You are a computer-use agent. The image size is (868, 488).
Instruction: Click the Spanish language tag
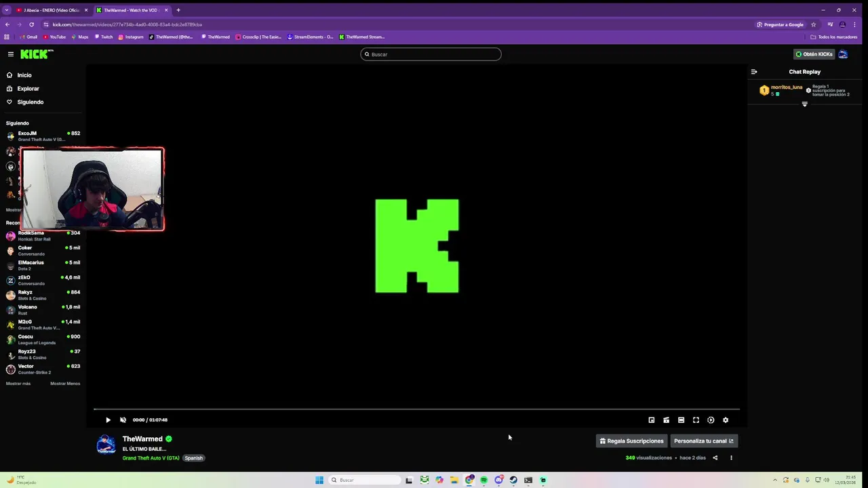click(x=194, y=458)
